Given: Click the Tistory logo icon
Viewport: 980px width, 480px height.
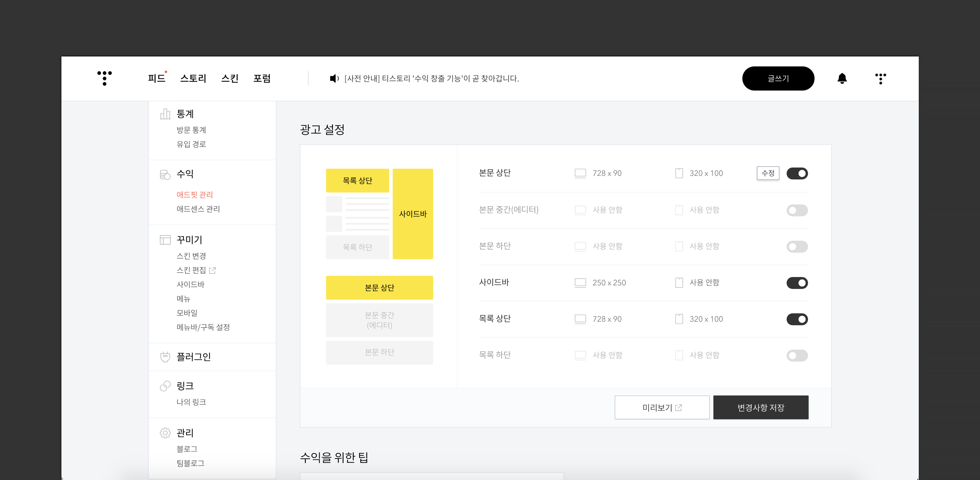Looking at the screenshot, I should pos(104,78).
